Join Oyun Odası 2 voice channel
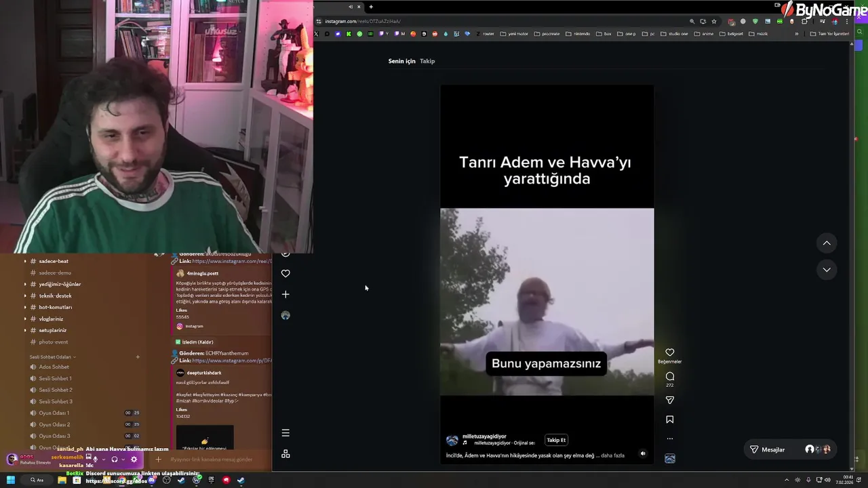 (x=54, y=424)
